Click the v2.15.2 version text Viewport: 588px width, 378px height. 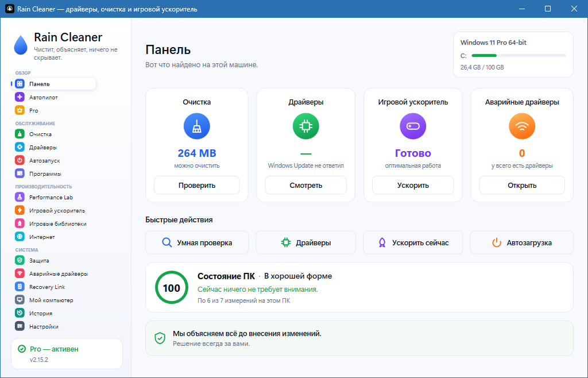pos(39,360)
